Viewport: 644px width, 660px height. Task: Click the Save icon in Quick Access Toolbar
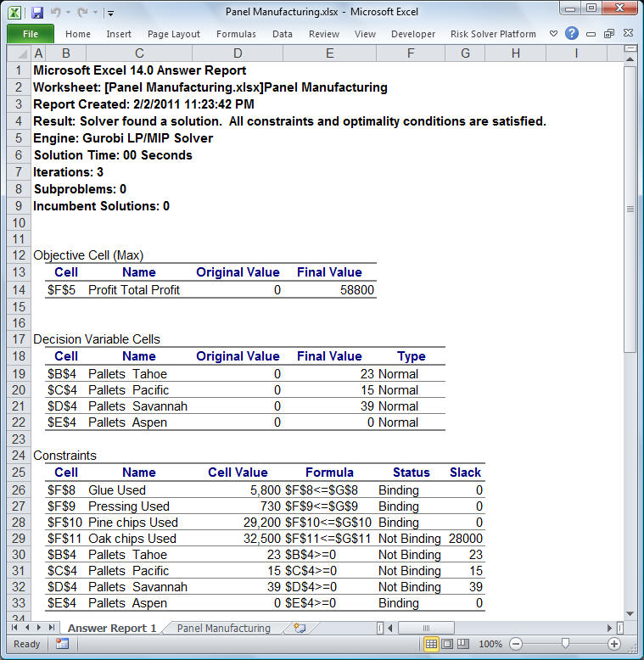[37, 13]
